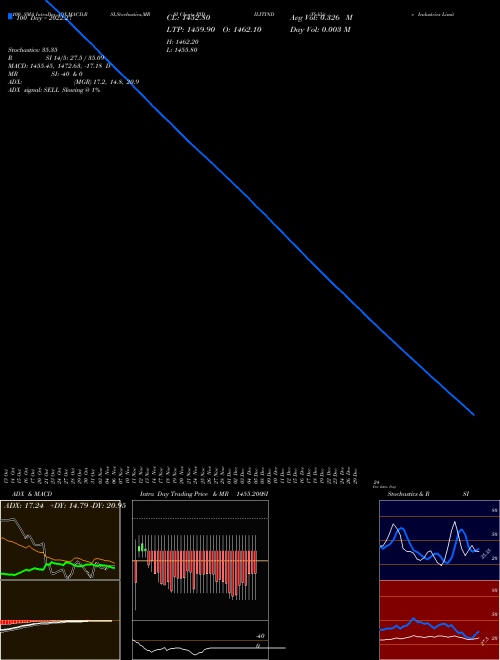Image resolution: width=500 pixels, height=660 pixels.
Task: Click the intraday candlestick price panel
Action: point(200,560)
